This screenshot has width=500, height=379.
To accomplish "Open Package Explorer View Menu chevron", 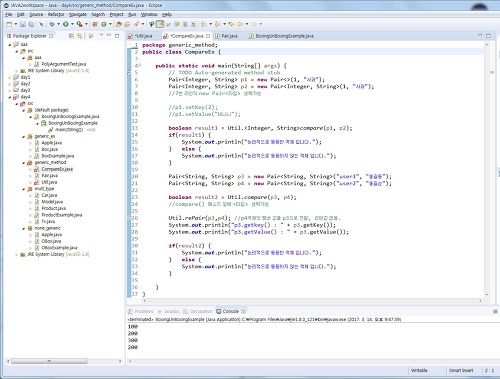I will pos(101,35).
